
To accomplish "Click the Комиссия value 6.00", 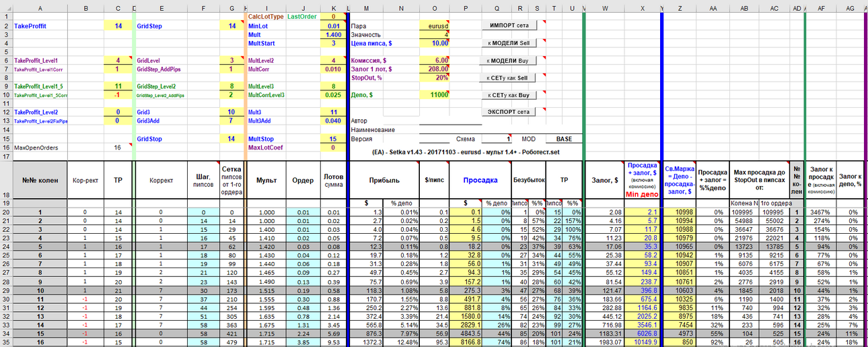I will pyautogui.click(x=434, y=60).
